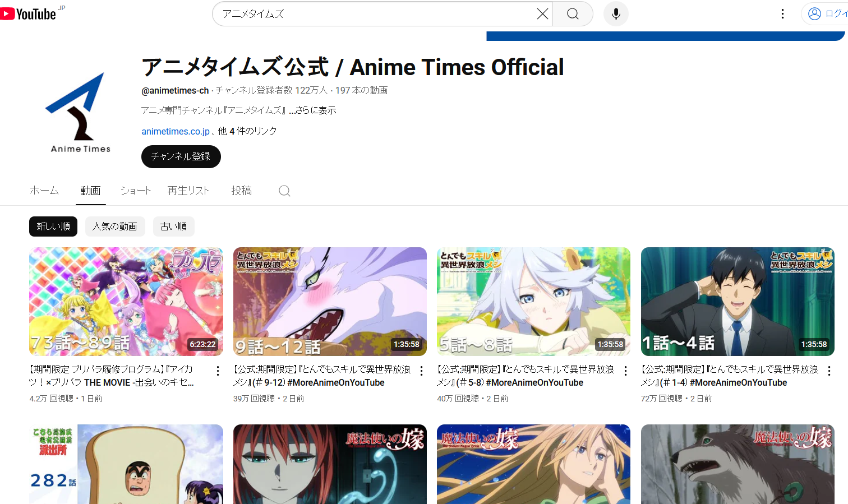Switch to the ホーム tab
848x504 pixels.
click(44, 191)
